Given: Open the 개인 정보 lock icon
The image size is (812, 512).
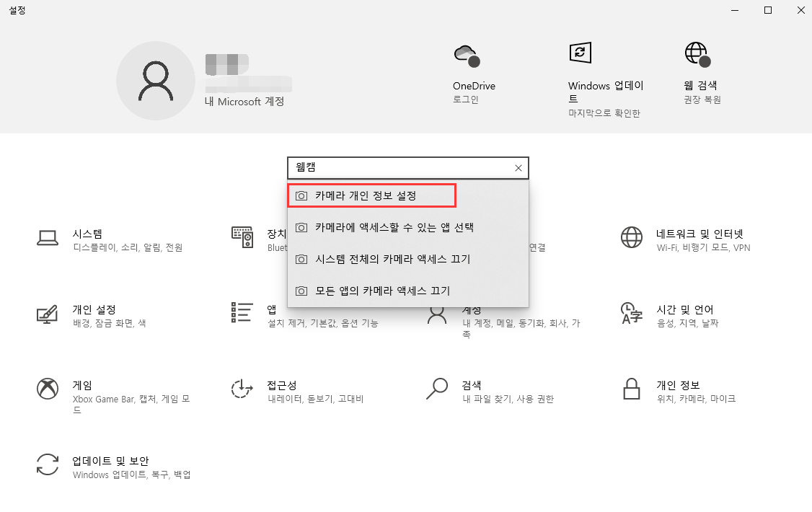Looking at the screenshot, I should pos(632,389).
